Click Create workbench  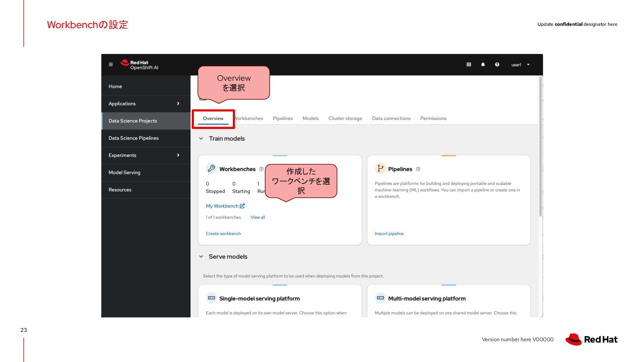click(223, 234)
